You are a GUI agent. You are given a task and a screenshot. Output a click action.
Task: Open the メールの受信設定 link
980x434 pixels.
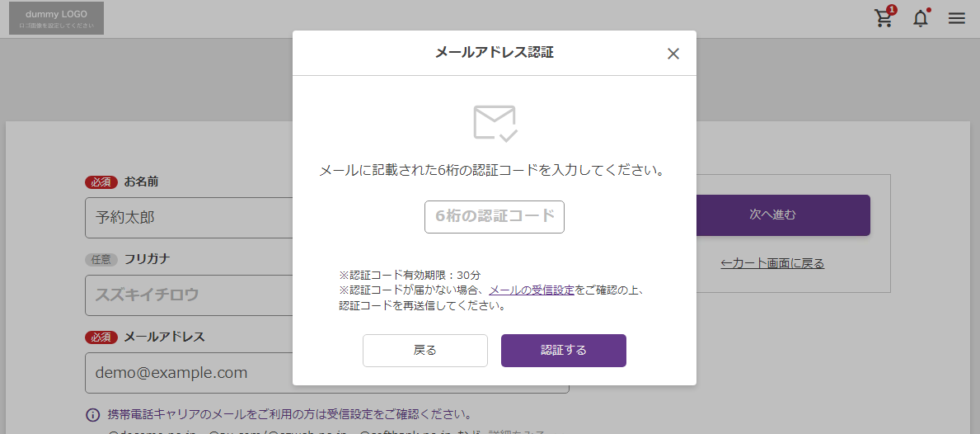click(x=532, y=290)
